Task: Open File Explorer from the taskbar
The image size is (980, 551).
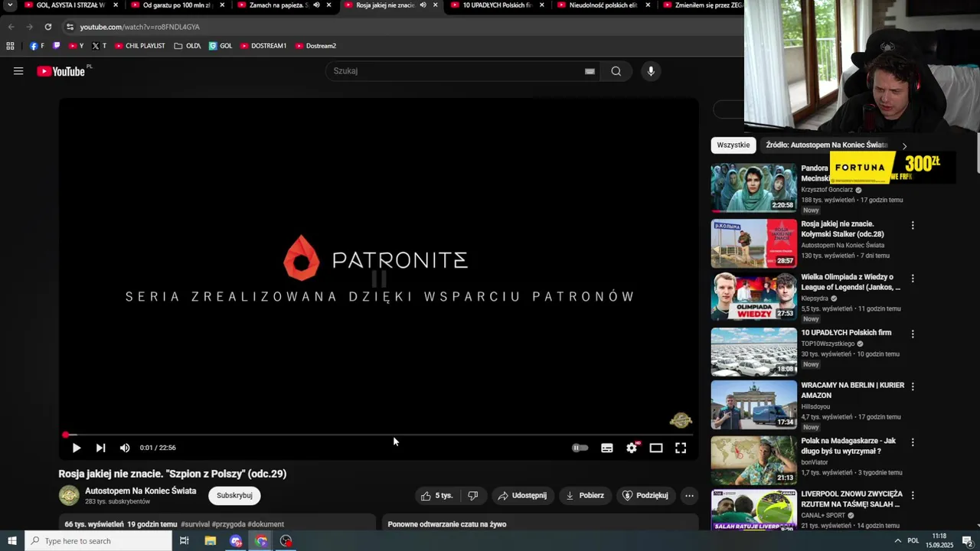Action: [x=211, y=541]
